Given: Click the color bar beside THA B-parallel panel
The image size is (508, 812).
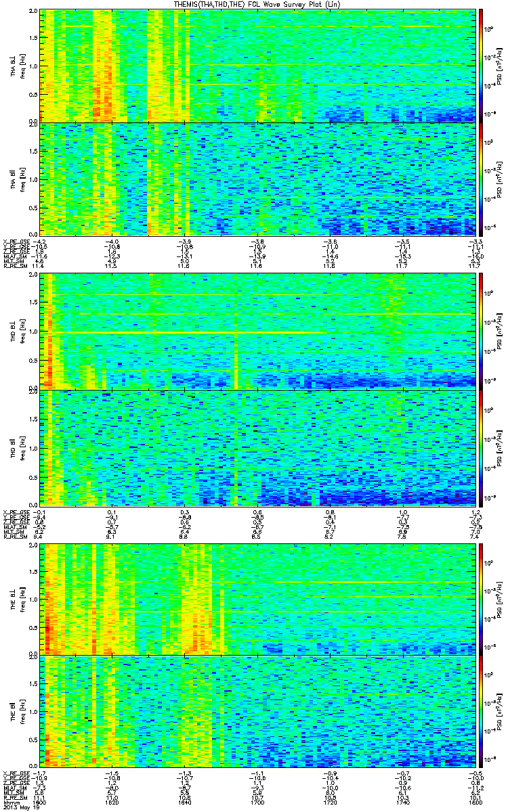Looking at the screenshot, I should pyautogui.click(x=482, y=179).
